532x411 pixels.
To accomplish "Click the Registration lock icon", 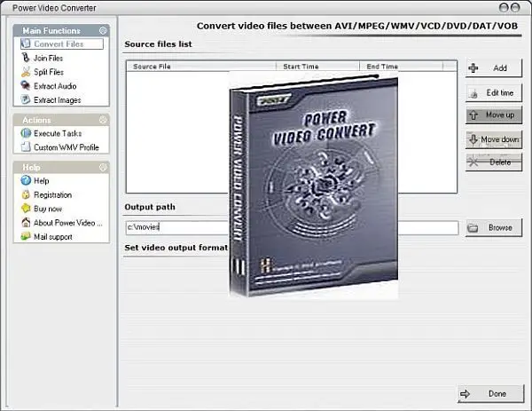I will click(x=26, y=194).
